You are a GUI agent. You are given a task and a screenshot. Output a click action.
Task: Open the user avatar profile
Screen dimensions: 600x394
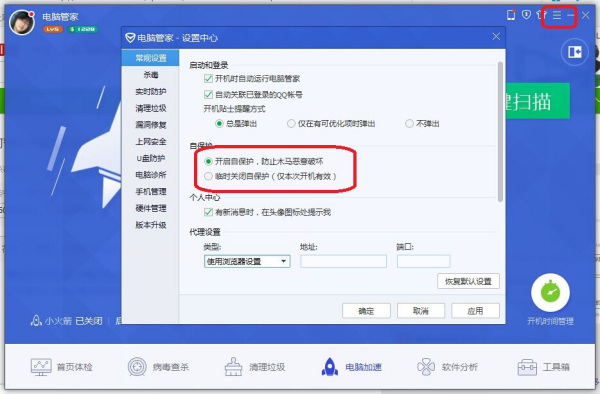coord(21,23)
